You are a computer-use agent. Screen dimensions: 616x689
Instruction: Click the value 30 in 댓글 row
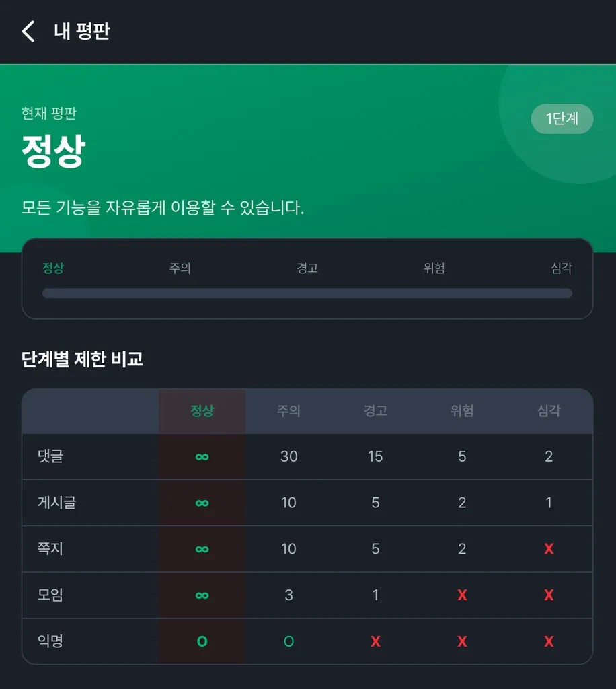[288, 457]
